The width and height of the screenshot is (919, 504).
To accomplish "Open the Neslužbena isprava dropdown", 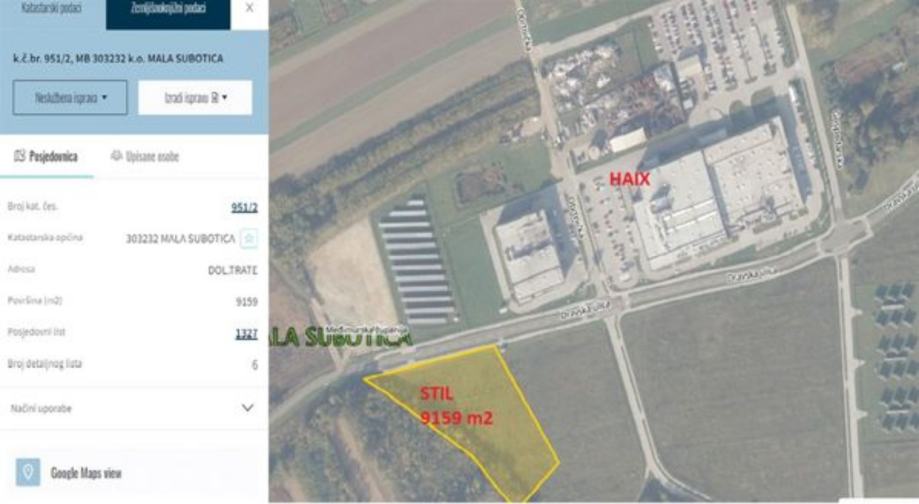I will 70,97.
